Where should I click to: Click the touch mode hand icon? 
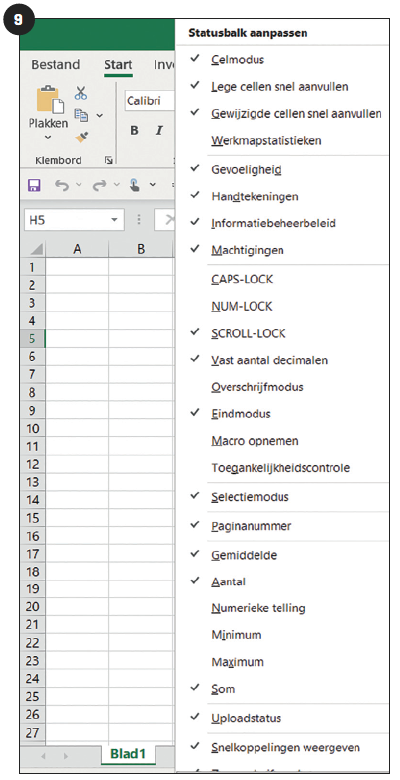[134, 185]
